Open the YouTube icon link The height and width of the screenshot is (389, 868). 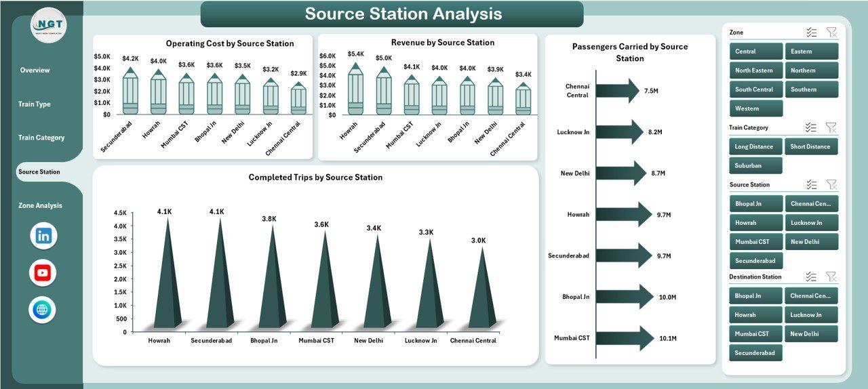pos(43,273)
